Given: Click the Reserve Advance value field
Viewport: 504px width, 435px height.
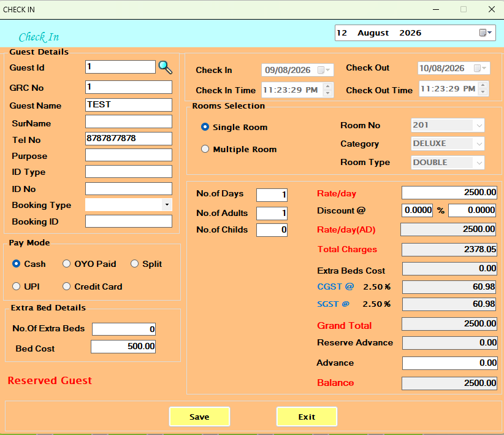Looking at the screenshot, I should coord(449,342).
